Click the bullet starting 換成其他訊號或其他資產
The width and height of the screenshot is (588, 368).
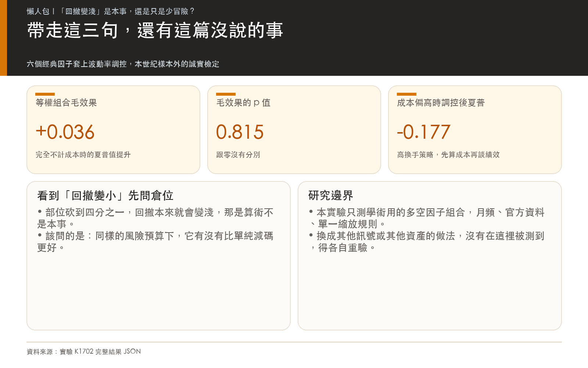point(427,242)
